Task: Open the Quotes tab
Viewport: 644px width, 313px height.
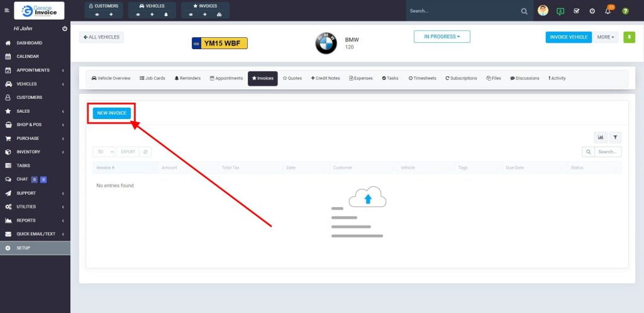Action: pos(292,79)
